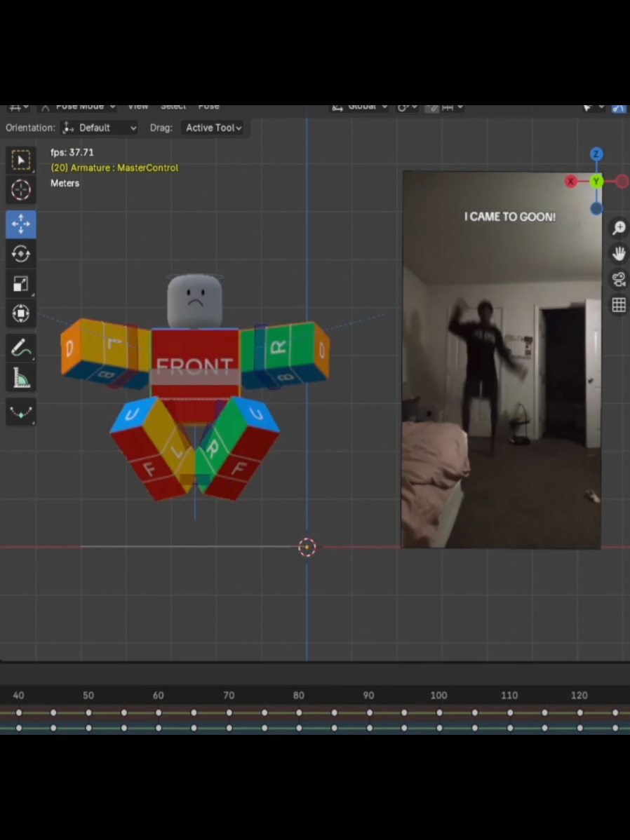Jump to frame 70 on timeline

coord(229,696)
